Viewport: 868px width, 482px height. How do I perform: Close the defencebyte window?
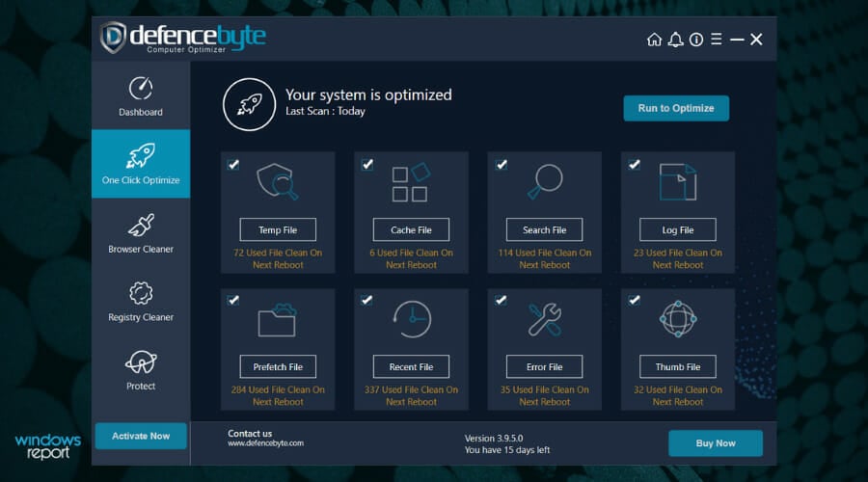(x=756, y=40)
